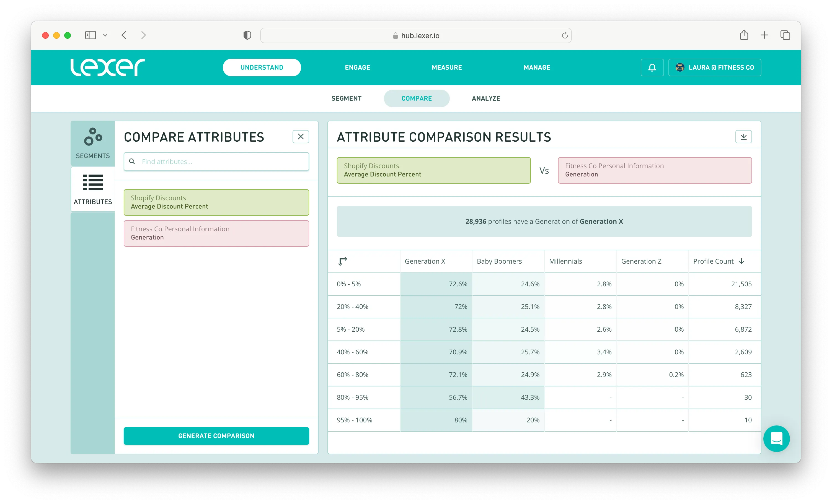The height and width of the screenshot is (504, 832).
Task: Select the Attributes sidebar panel
Action: (x=93, y=189)
